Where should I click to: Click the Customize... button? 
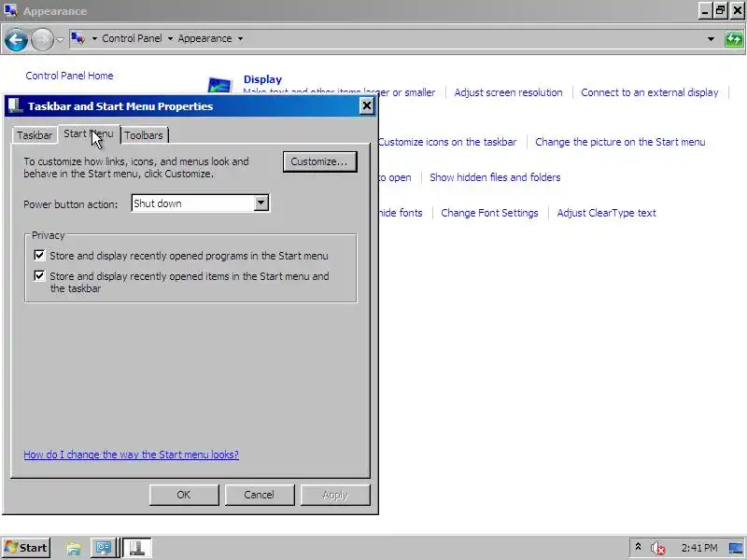click(x=319, y=161)
